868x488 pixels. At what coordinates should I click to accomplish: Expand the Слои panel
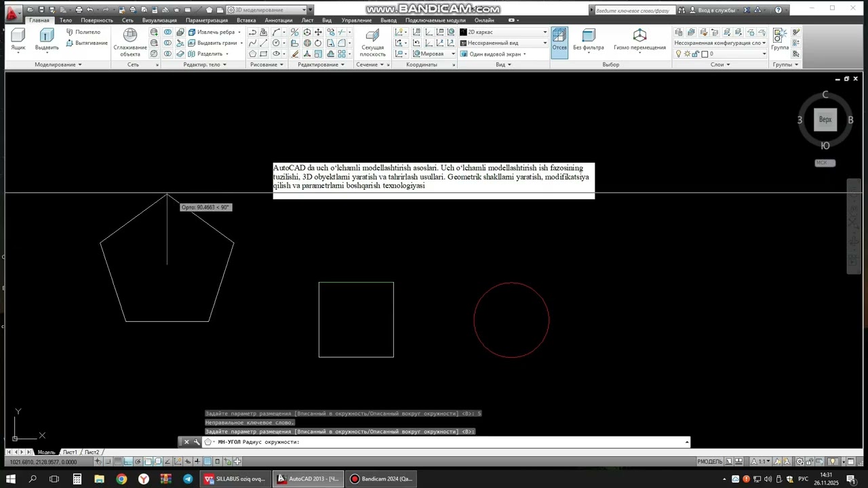click(x=720, y=64)
